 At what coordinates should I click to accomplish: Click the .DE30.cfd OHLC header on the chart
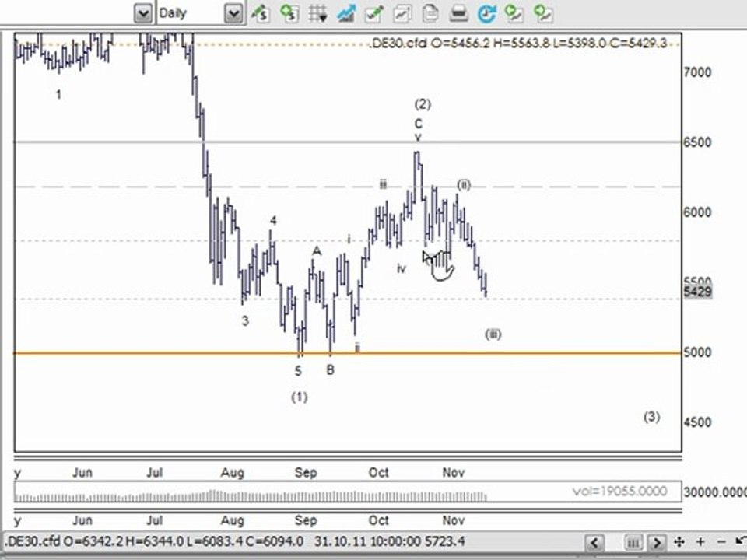point(518,44)
